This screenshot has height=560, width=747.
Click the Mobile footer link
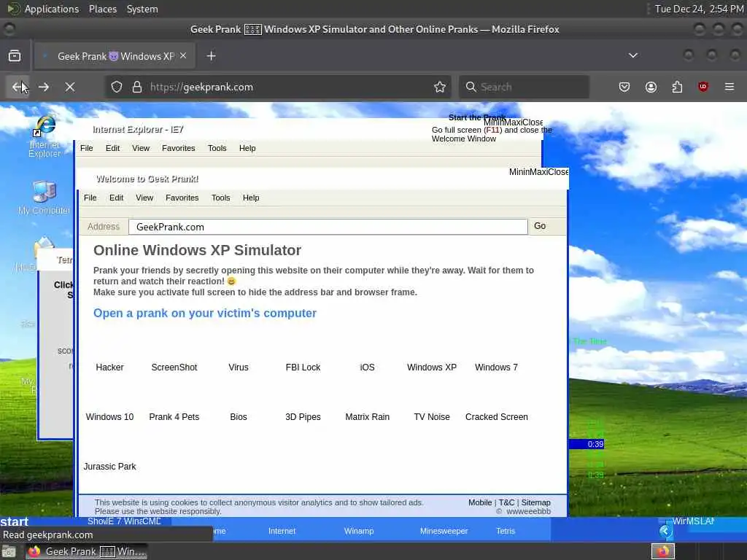pyautogui.click(x=480, y=502)
